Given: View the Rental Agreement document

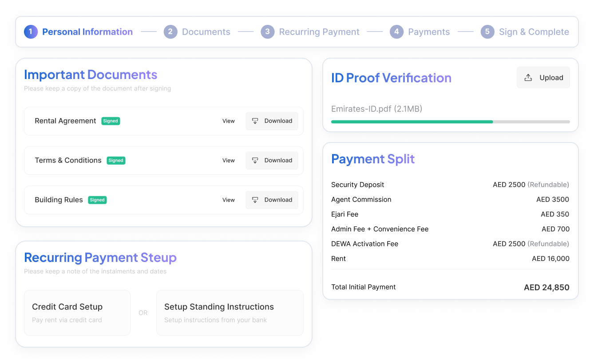Looking at the screenshot, I should coord(229,121).
